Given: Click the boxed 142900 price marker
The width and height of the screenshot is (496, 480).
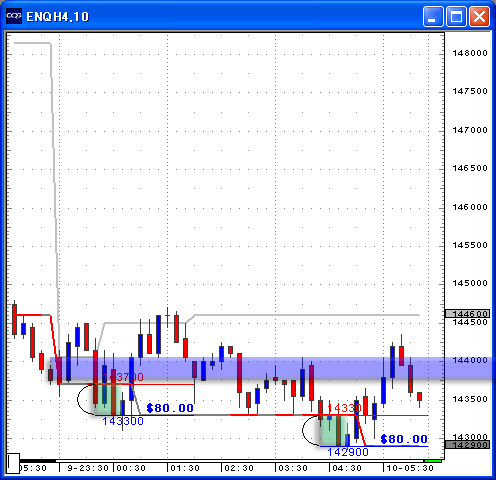Looking at the screenshot, I should click(x=468, y=445).
